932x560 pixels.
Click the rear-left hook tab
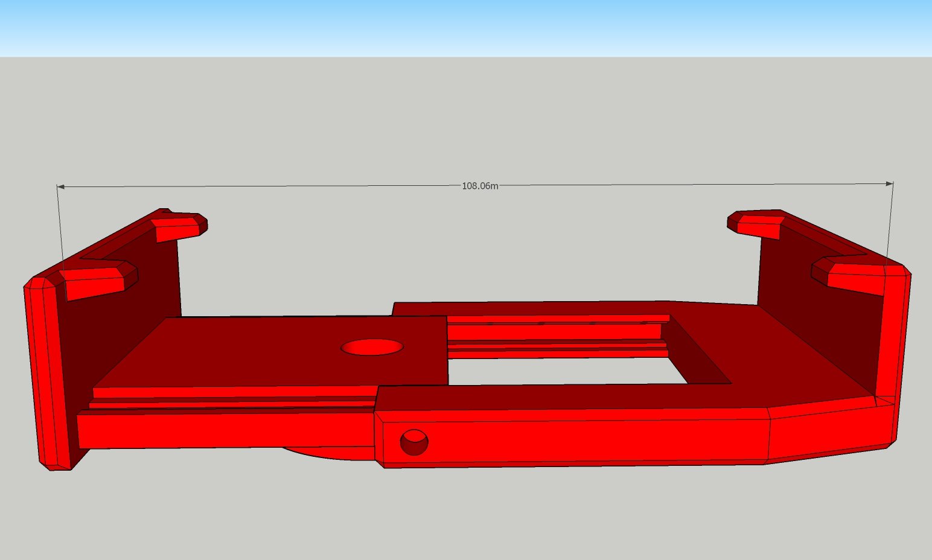(179, 227)
